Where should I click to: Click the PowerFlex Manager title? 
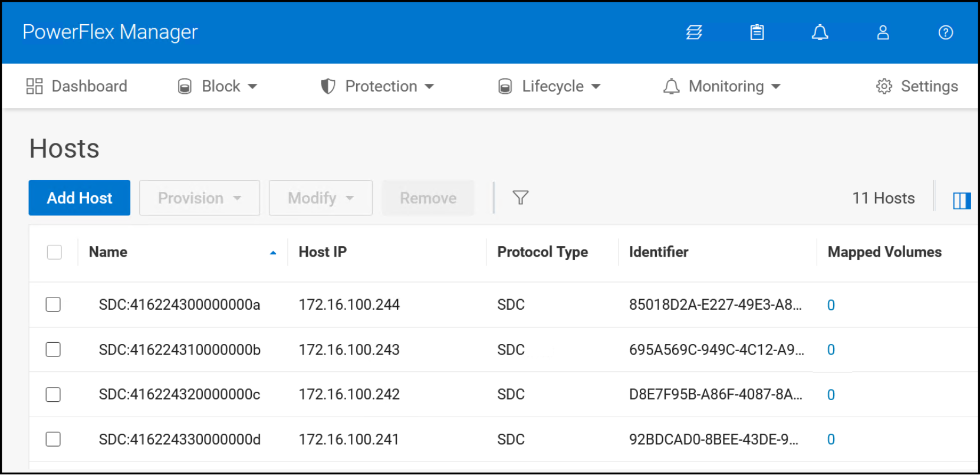tap(110, 32)
